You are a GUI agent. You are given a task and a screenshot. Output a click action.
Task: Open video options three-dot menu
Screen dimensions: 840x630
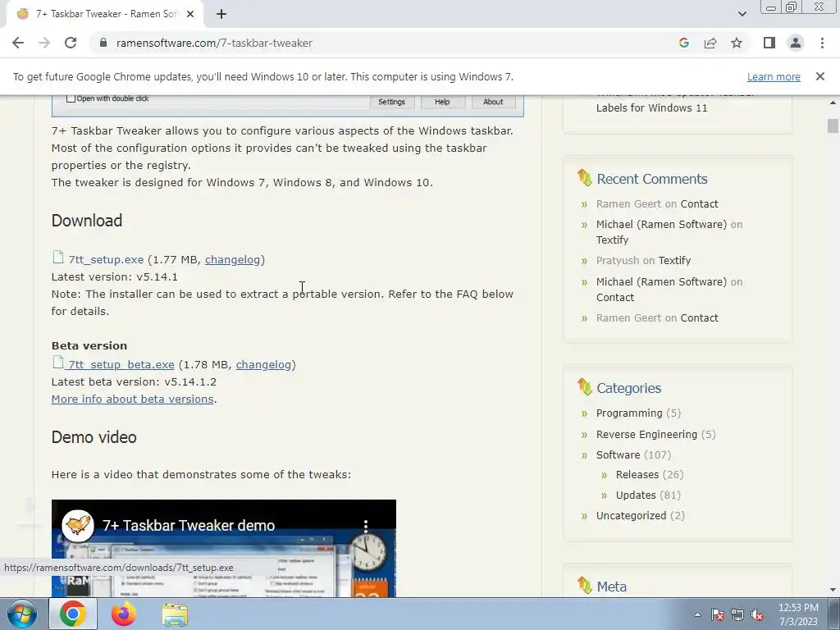[366, 526]
